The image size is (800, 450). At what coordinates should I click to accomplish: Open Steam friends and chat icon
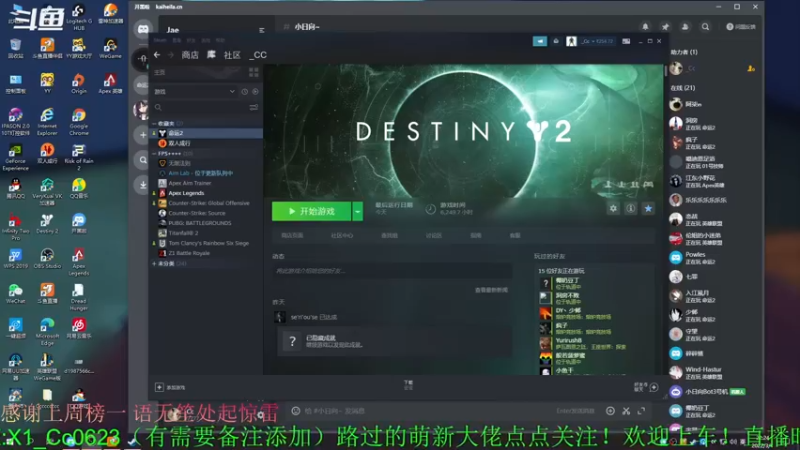coord(647,387)
